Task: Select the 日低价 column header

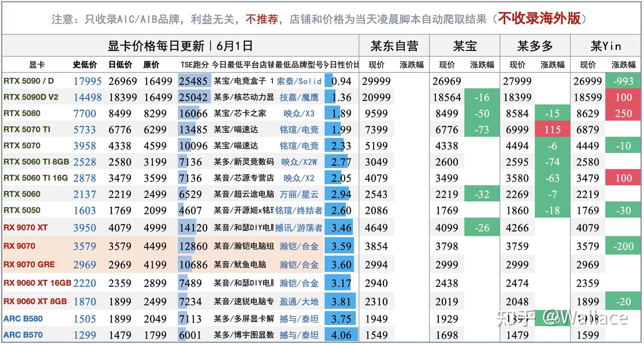Action: 120,65
